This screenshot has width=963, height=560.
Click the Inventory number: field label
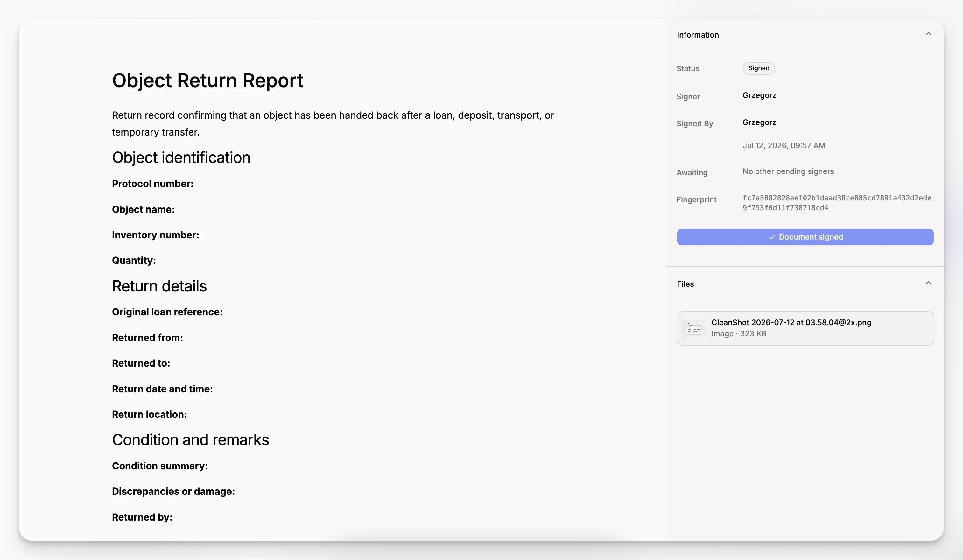coord(156,235)
